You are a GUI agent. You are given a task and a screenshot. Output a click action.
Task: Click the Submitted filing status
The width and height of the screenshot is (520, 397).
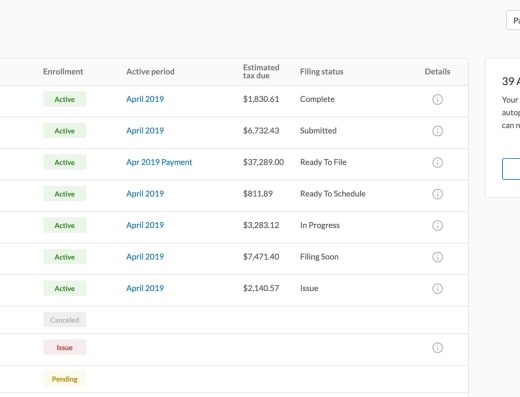pos(318,131)
